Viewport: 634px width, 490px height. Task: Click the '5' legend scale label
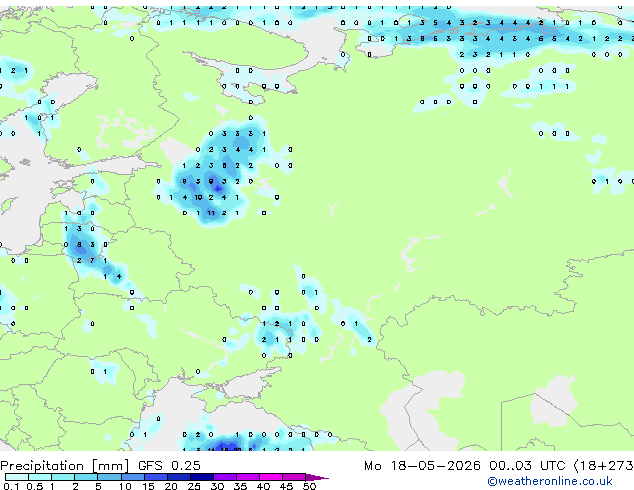click(98, 486)
